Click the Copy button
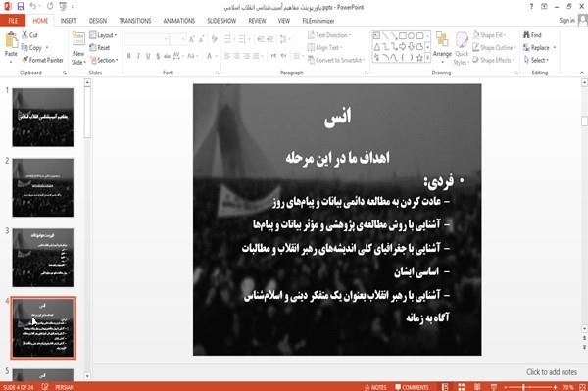The image size is (588, 391). 32,48
